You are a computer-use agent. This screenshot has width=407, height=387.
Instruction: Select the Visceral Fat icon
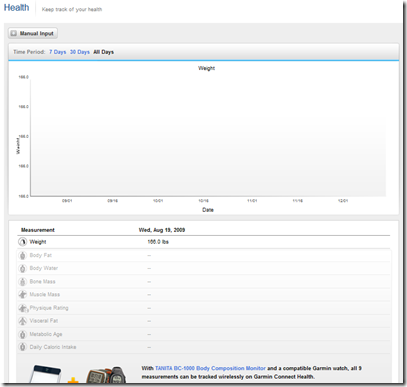pos(22,321)
